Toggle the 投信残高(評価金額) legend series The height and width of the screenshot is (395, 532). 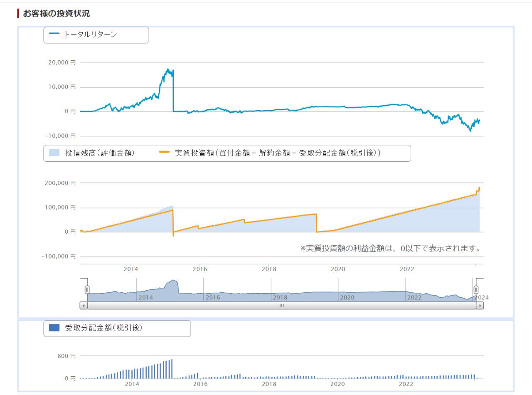[x=99, y=153]
